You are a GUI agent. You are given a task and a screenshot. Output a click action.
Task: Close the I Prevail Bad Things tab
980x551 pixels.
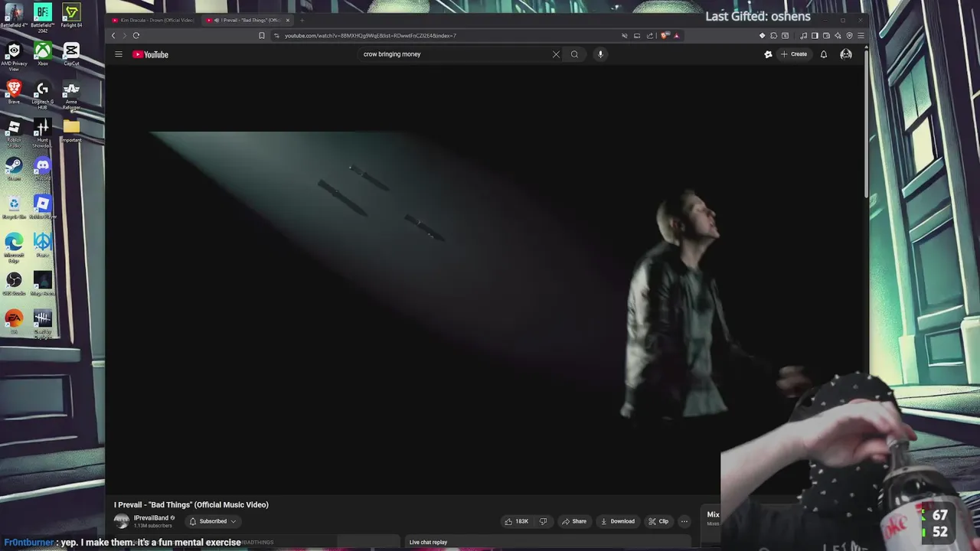click(x=288, y=21)
